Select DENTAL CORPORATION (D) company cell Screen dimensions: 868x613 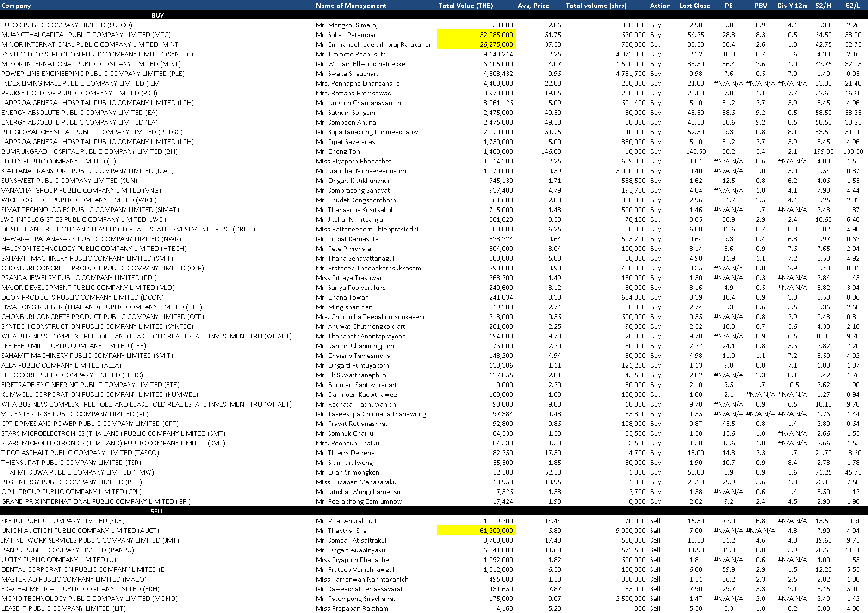[85, 569]
